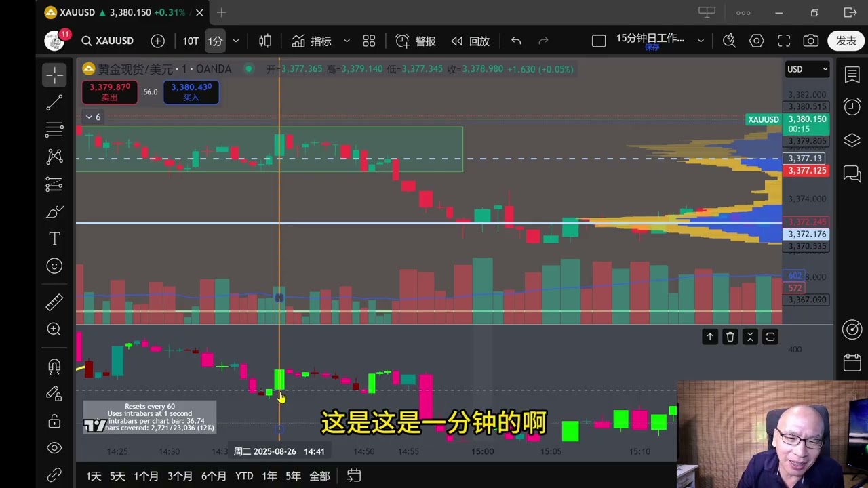Open the 指标 indicators dialog
This screenshot has height=488, width=868.
(312, 41)
